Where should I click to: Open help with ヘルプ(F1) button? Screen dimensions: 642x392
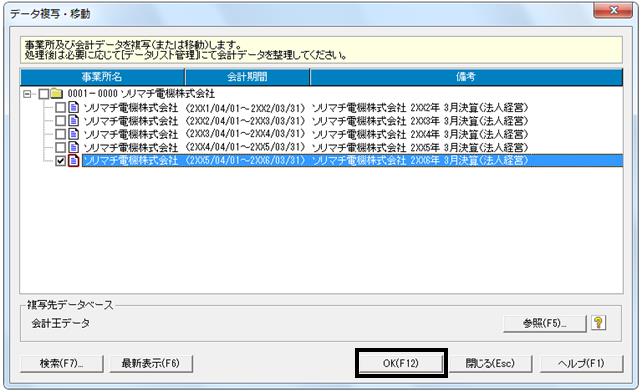pos(581,363)
